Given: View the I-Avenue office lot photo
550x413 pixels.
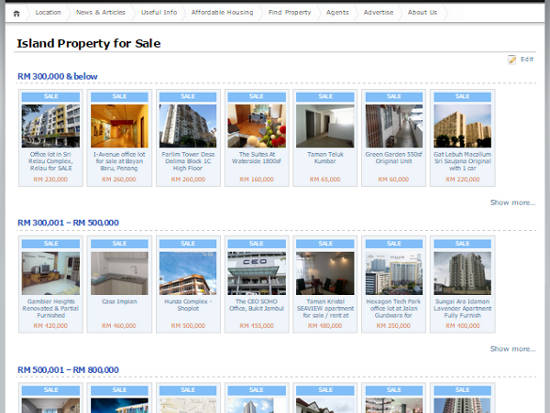Looking at the screenshot, I should tap(119, 126).
